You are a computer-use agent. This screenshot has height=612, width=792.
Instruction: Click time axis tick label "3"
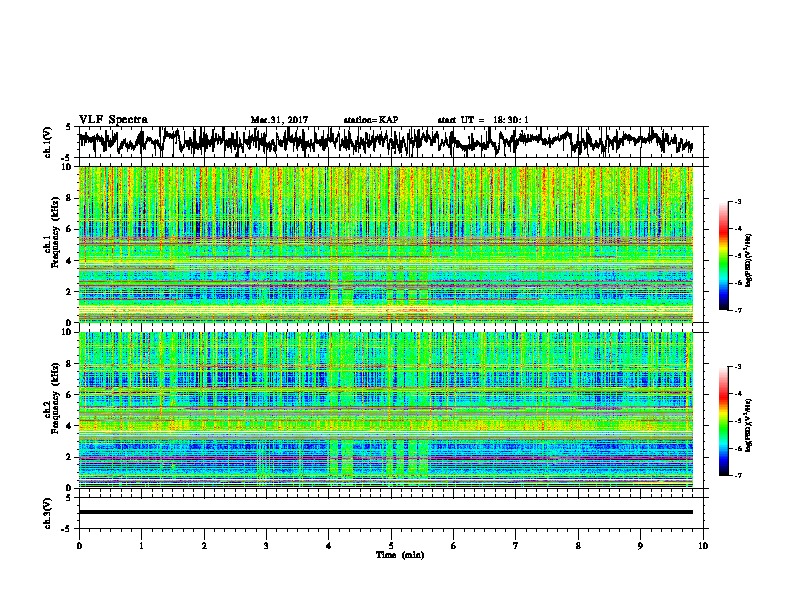[x=266, y=546]
